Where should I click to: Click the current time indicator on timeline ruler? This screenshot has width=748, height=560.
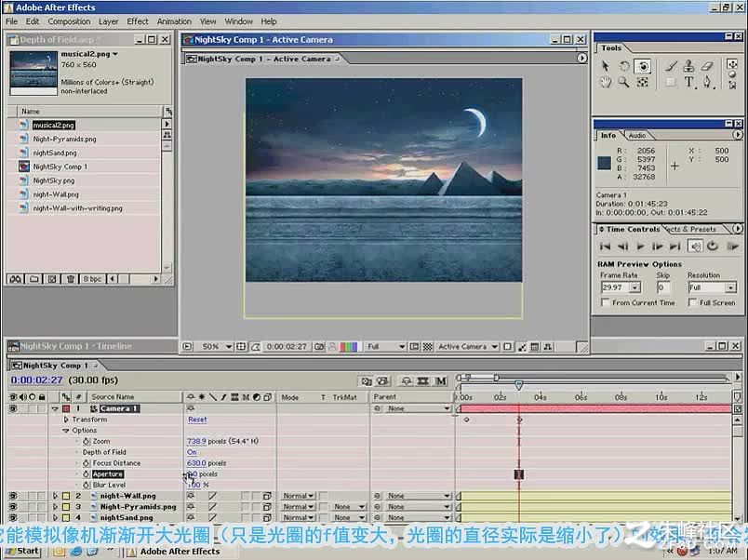518,384
